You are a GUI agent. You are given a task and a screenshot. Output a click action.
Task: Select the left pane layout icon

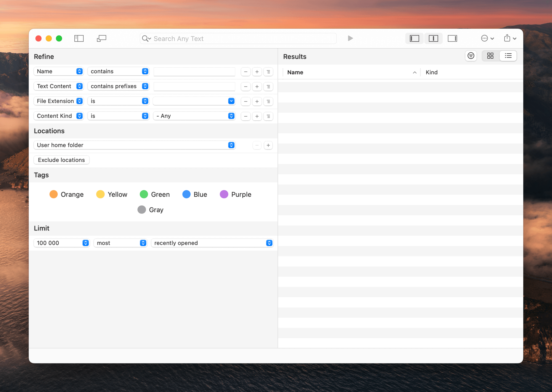(x=414, y=38)
